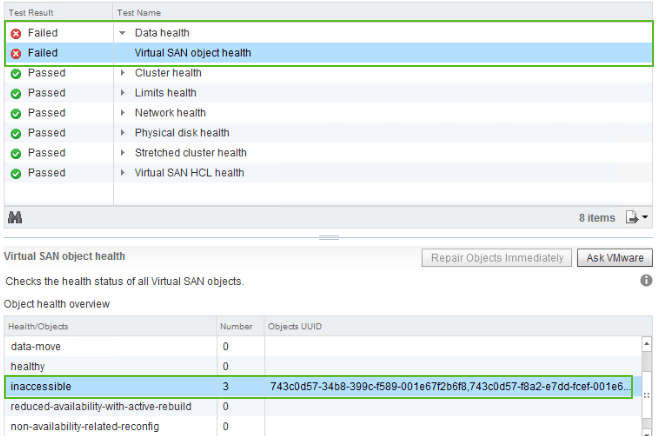The image size is (656, 436).
Task: Click the red Failed icon for Virtual SAN object health
Action: [x=15, y=53]
